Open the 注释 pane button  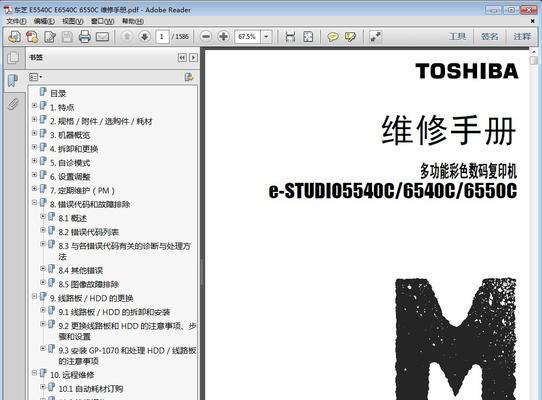(x=522, y=36)
